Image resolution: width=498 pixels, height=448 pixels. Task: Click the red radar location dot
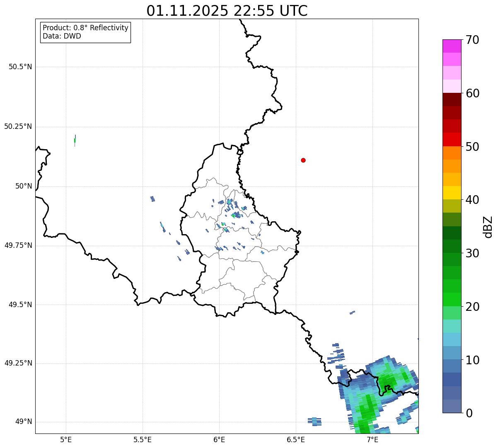pos(303,160)
